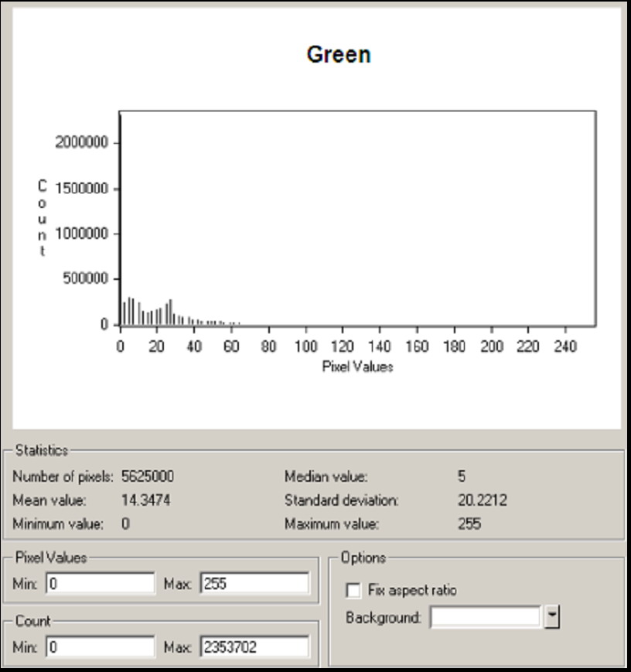Select the Number of pixels value 5625000

tap(148, 476)
